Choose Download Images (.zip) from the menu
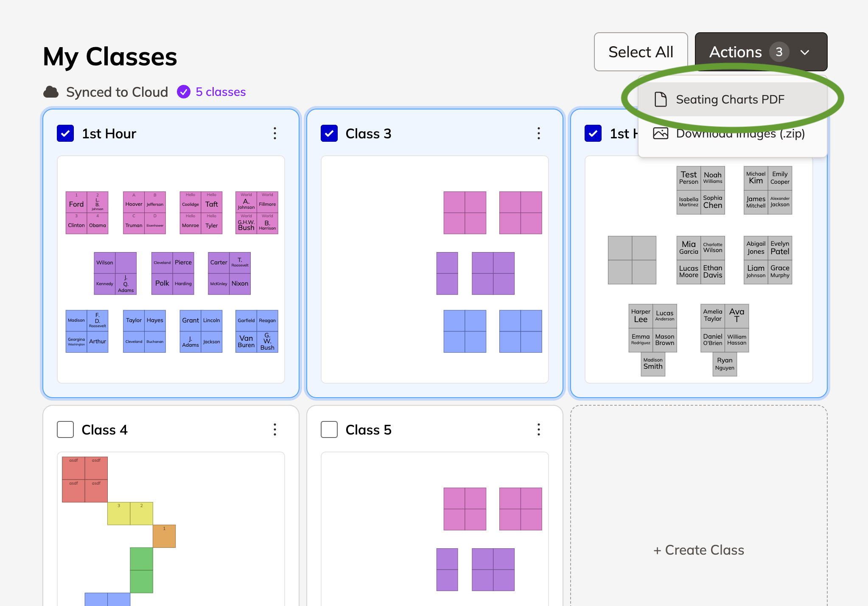The height and width of the screenshot is (606, 868). 741,133
